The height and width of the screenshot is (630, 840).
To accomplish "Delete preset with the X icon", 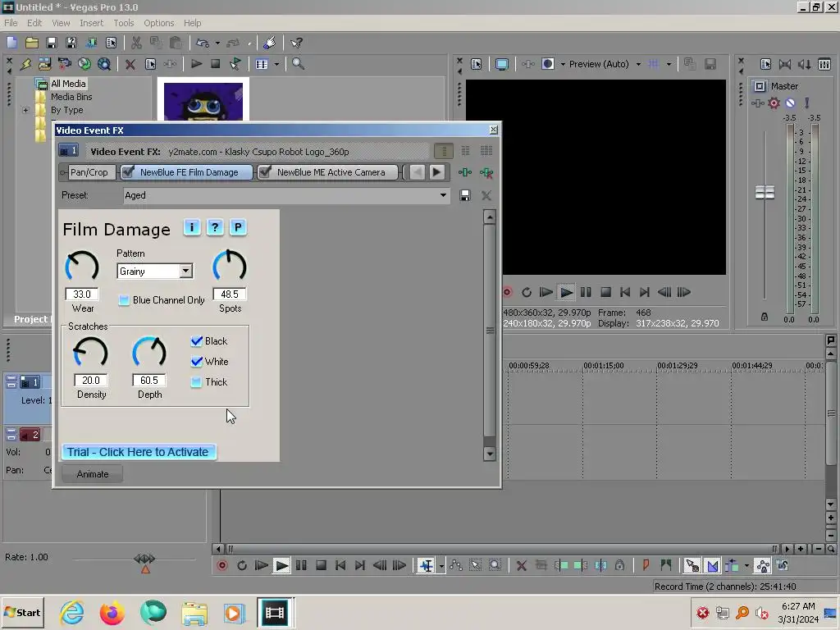I will click(486, 195).
